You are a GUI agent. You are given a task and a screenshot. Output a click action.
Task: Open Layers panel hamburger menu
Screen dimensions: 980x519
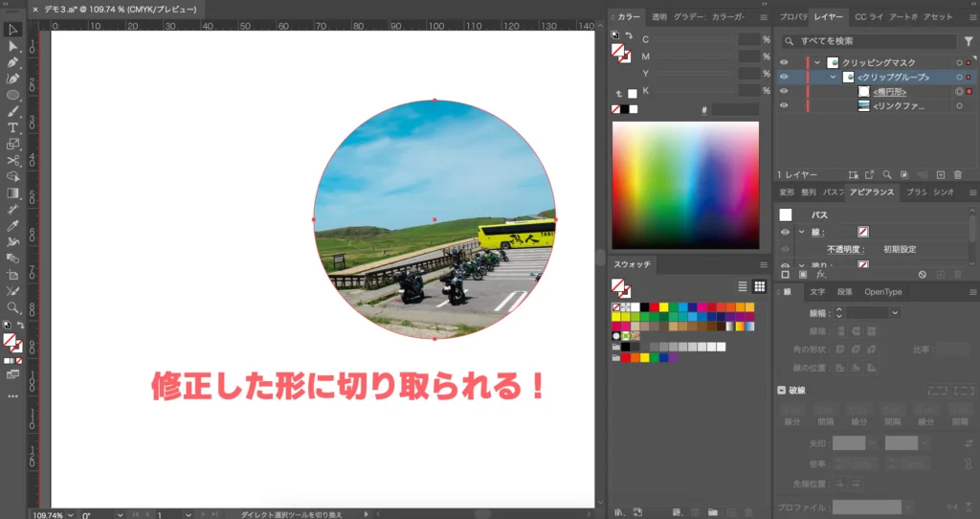click(x=972, y=17)
